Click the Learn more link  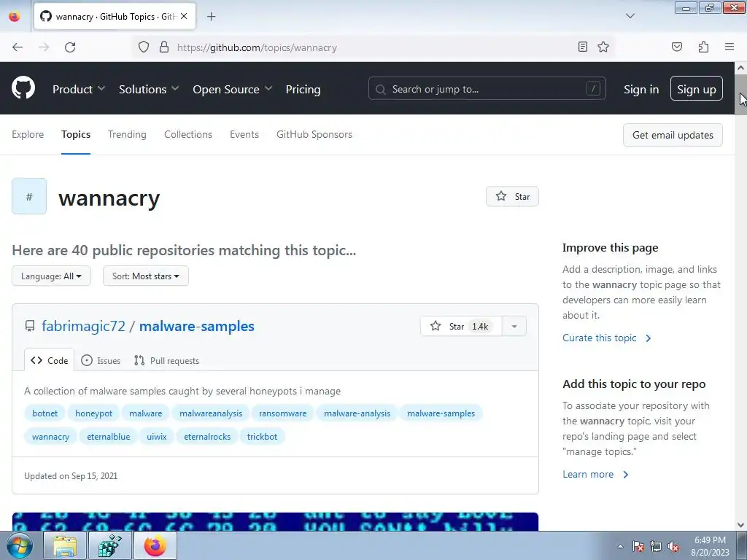coord(595,474)
